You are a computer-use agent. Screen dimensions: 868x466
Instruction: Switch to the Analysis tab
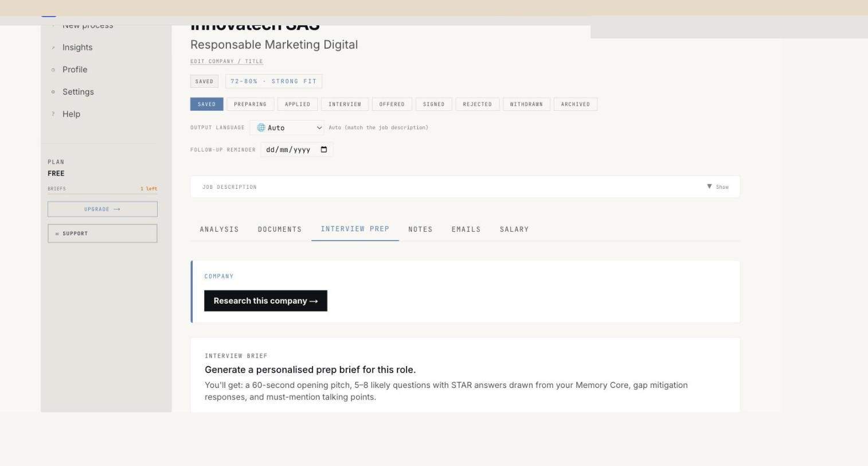coord(220,230)
